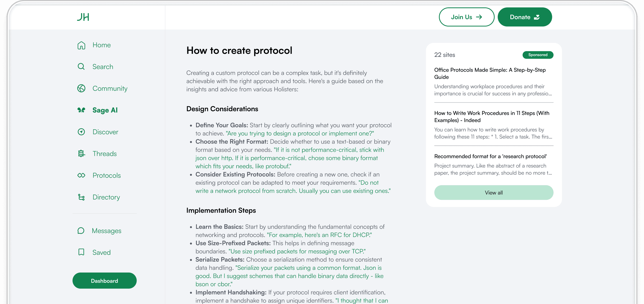Go to Threads in sidebar
This screenshot has height=304, width=644.
(105, 154)
